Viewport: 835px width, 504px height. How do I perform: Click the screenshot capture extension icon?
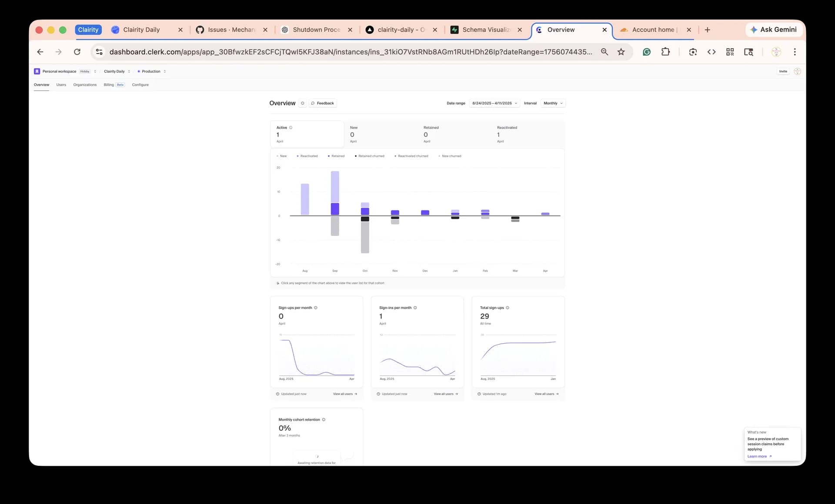[x=693, y=52]
